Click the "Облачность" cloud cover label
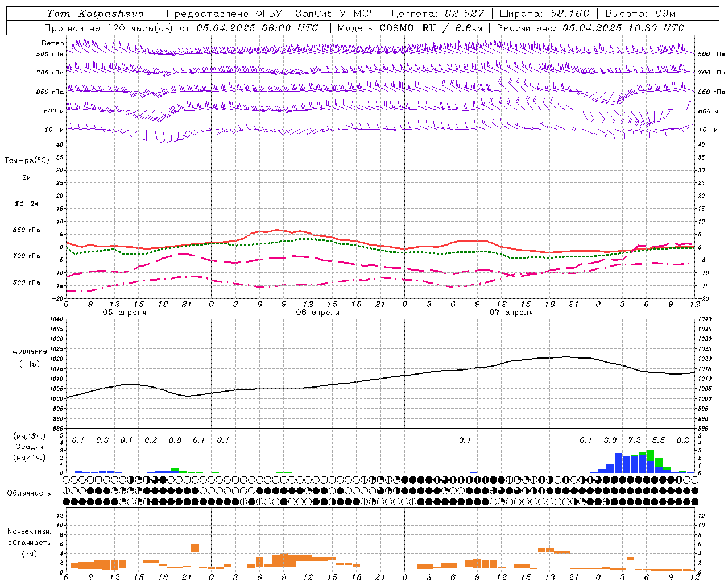 point(29,493)
